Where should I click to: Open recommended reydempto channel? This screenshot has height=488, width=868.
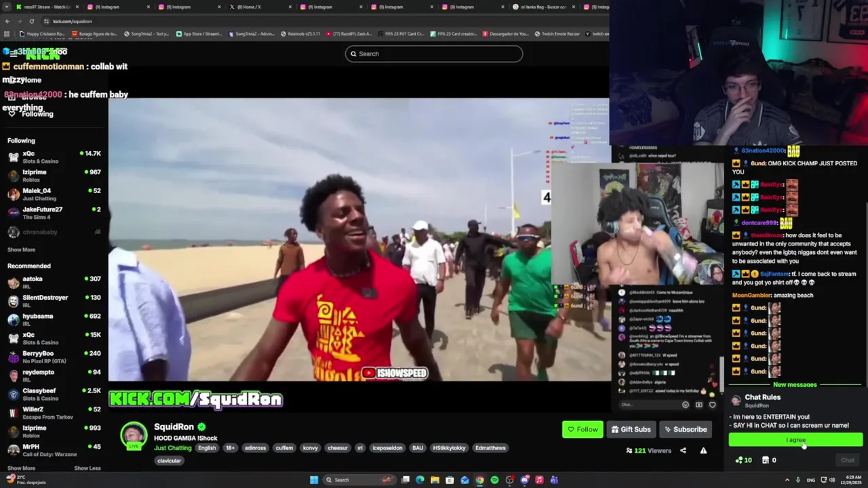coord(54,375)
